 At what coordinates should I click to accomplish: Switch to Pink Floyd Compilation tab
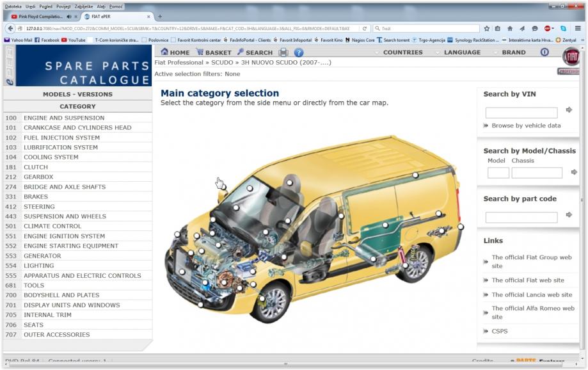pos(44,17)
